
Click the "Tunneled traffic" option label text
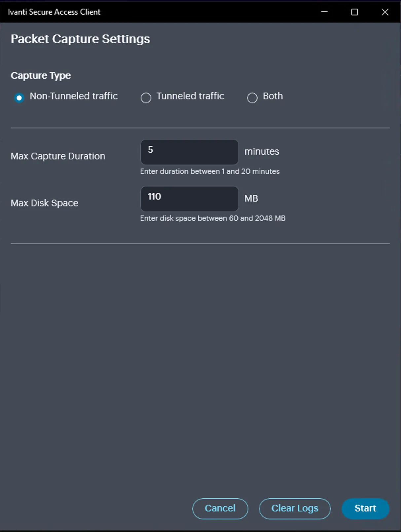(190, 96)
